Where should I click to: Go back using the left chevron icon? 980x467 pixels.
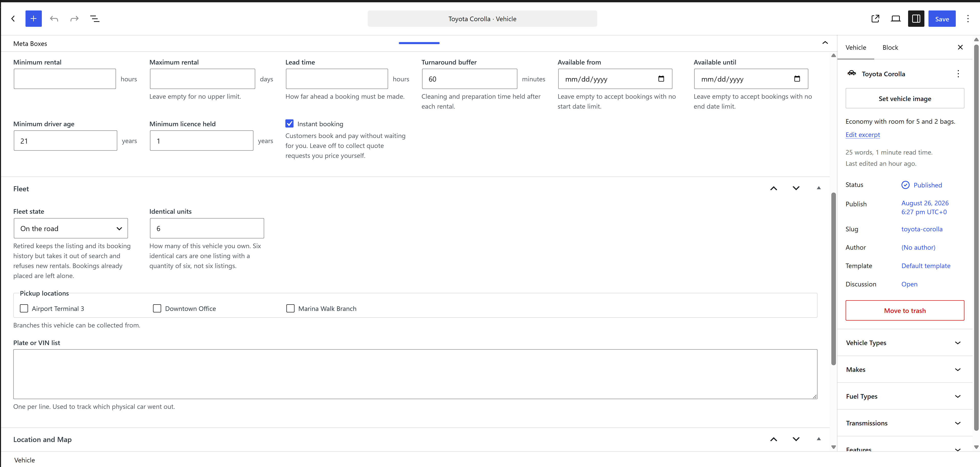(x=13, y=19)
